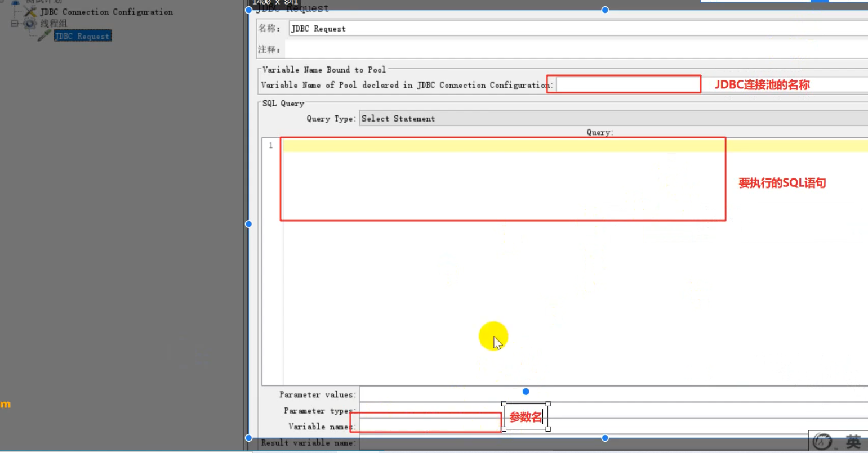Select JDBC Connection Configuration tree item
Image resolution: width=868 pixels, height=453 pixels.
tap(106, 11)
